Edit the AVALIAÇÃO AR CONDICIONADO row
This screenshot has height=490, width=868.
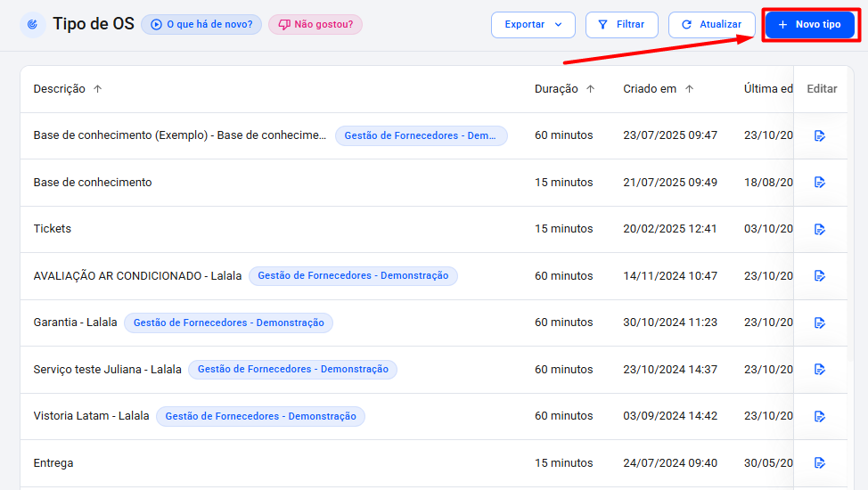(820, 275)
